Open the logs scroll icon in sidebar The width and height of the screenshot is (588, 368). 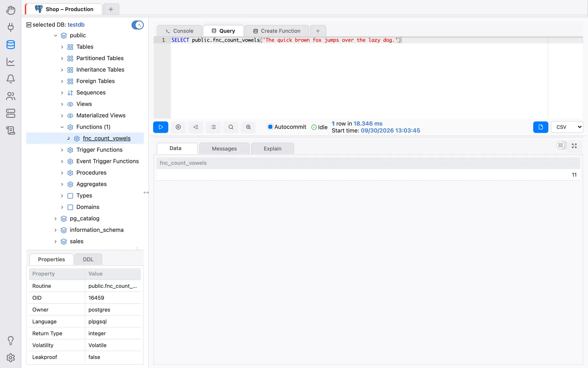pos(11,131)
